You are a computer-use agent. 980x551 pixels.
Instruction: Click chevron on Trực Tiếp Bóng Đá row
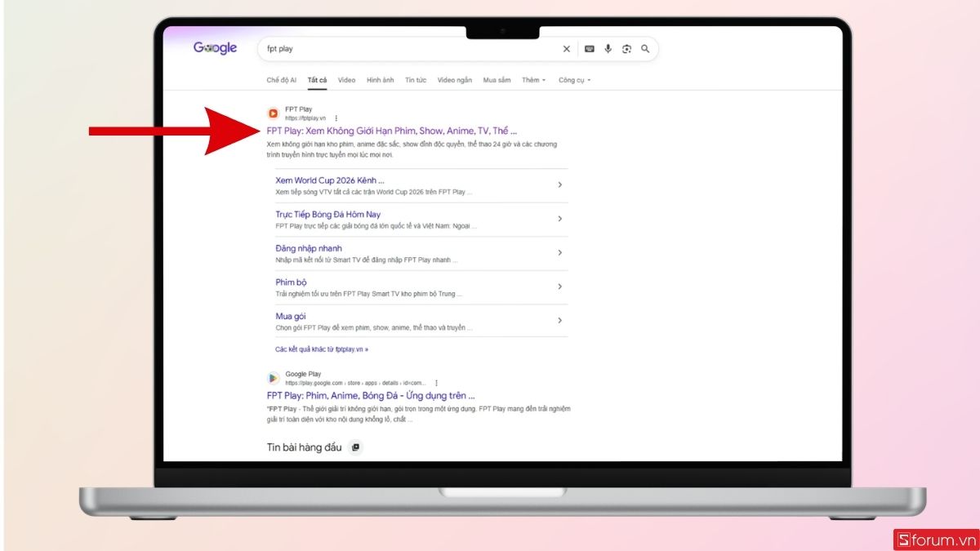pyautogui.click(x=559, y=219)
